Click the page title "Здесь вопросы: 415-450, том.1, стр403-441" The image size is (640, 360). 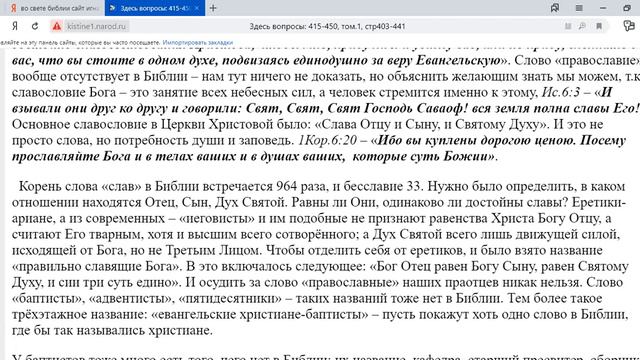(327, 26)
